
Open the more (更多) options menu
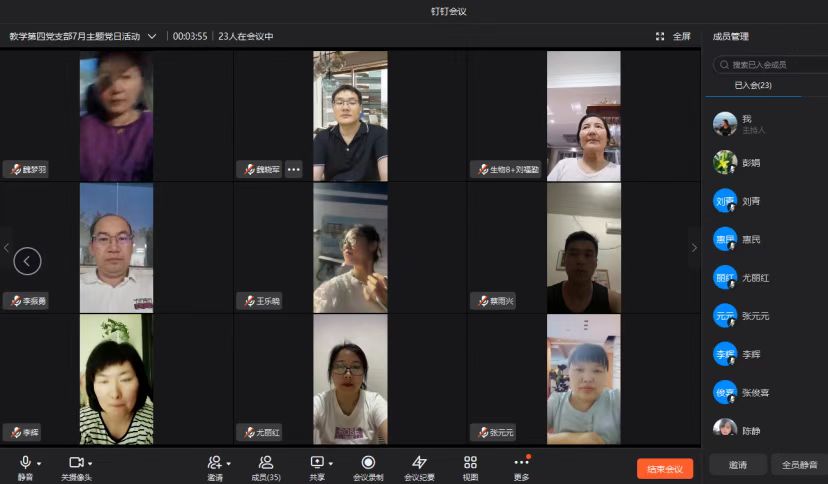pyautogui.click(x=521, y=462)
